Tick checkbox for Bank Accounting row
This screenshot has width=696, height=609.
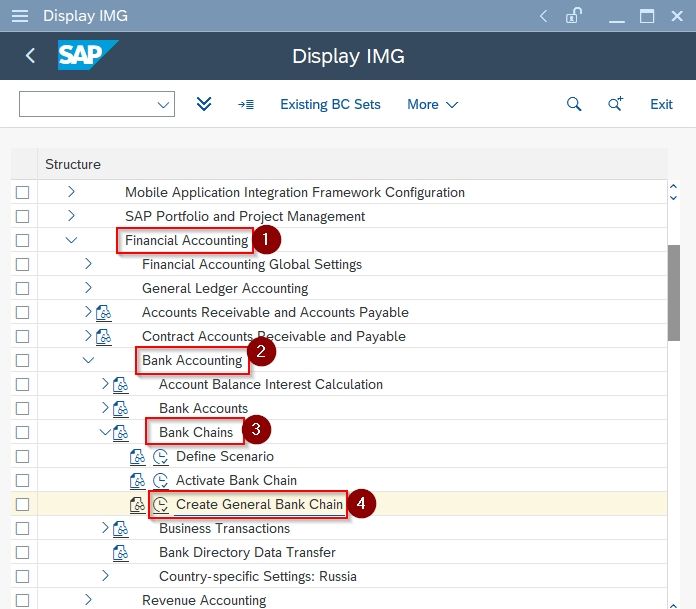(x=22, y=360)
